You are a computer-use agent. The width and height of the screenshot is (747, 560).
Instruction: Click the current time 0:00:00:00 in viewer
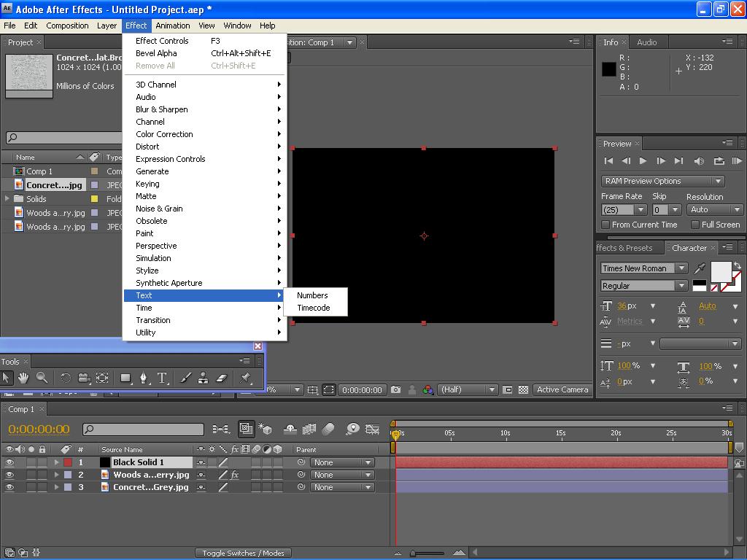click(362, 390)
